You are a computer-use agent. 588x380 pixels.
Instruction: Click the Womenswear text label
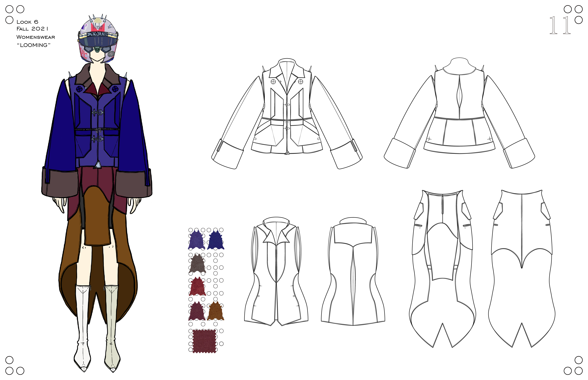coord(36,37)
